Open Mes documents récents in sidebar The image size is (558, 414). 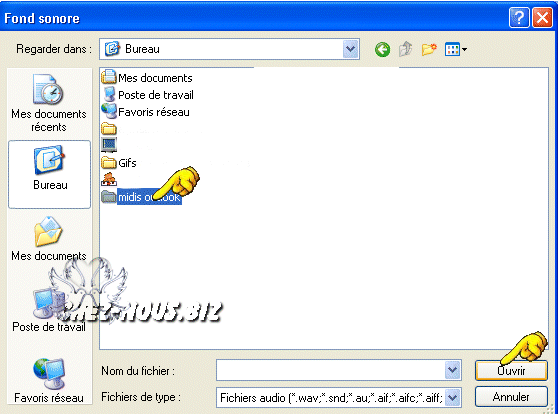(49, 103)
